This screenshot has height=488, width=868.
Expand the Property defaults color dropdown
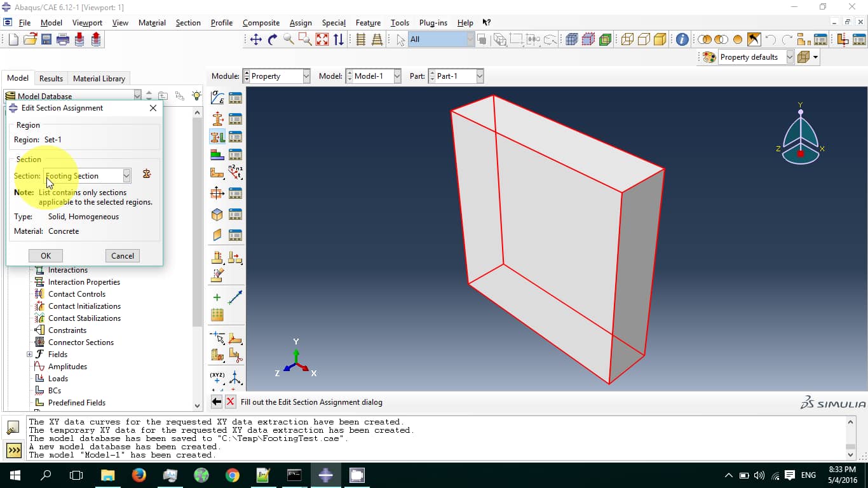pyautogui.click(x=790, y=57)
